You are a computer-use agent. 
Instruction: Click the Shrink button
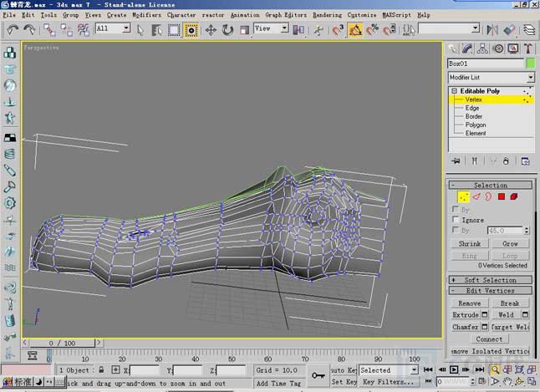click(470, 243)
